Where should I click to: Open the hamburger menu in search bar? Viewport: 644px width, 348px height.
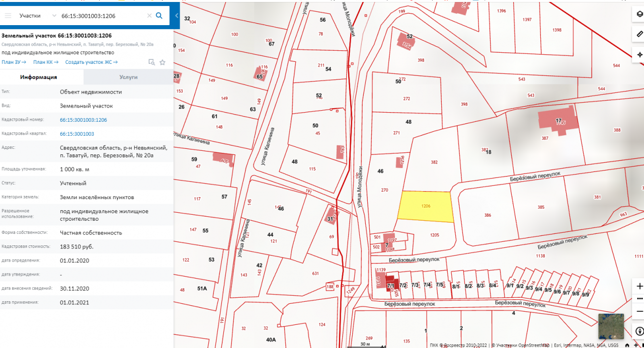point(8,16)
